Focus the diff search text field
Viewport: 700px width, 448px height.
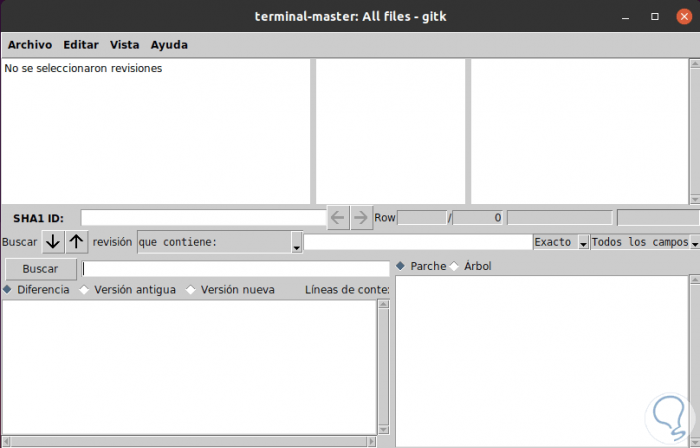click(236, 269)
